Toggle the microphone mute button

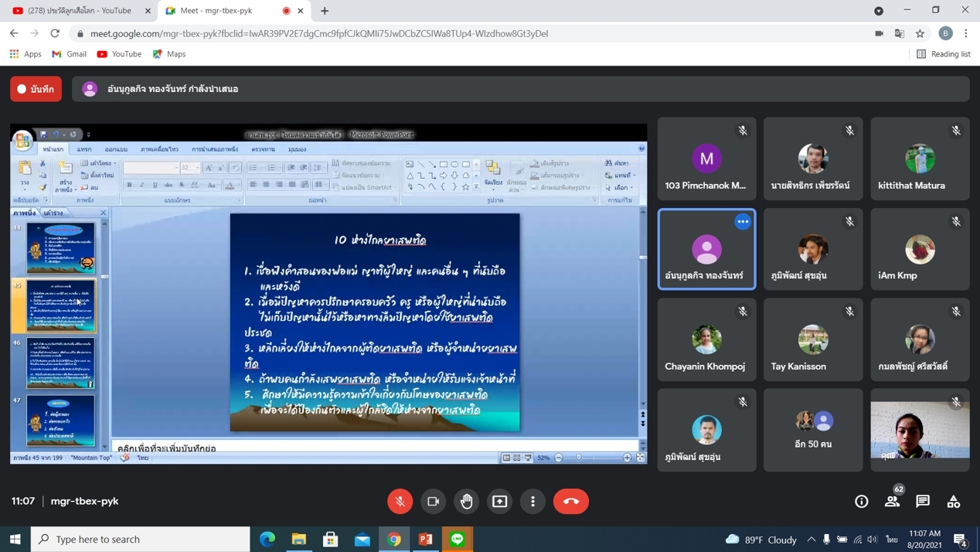(x=400, y=501)
